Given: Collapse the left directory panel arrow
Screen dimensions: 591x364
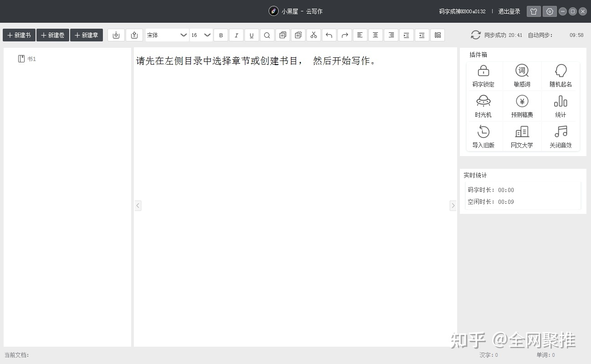Looking at the screenshot, I should [x=138, y=206].
